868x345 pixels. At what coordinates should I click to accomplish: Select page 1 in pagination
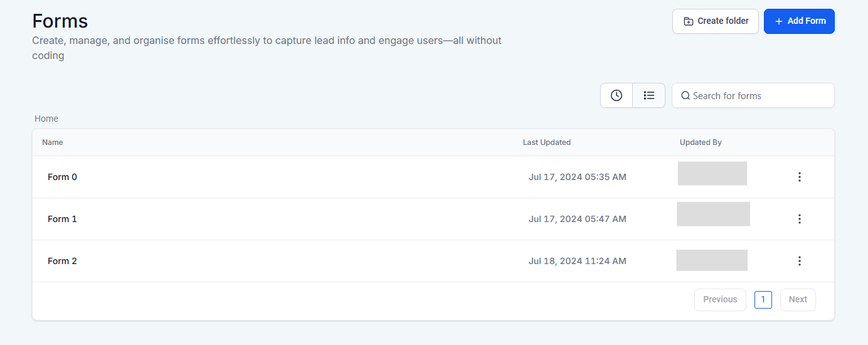click(x=763, y=300)
